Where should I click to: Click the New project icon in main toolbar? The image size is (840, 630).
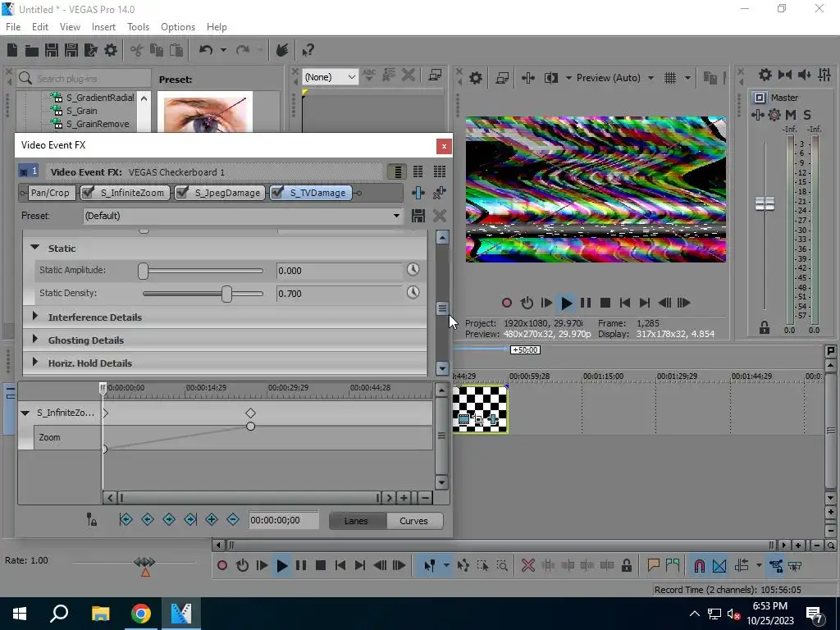click(12, 50)
